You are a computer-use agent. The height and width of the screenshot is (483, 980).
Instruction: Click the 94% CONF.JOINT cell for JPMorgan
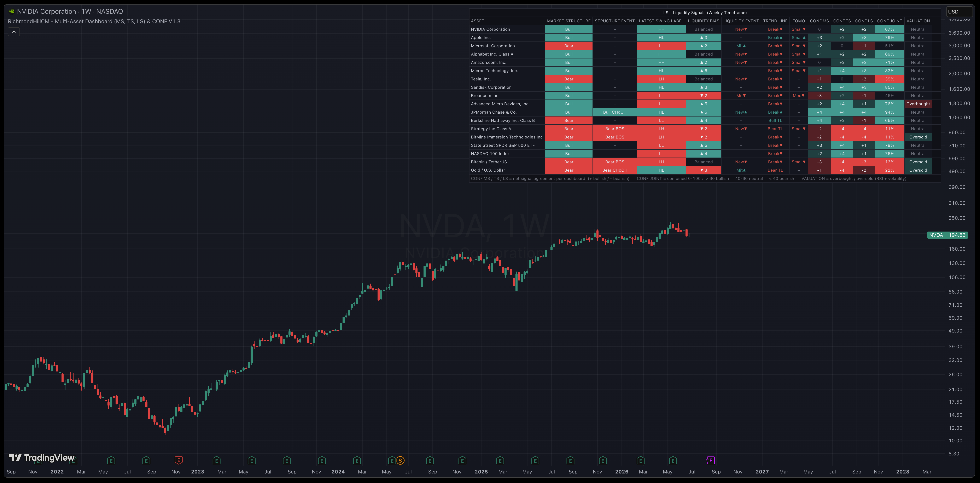pyautogui.click(x=889, y=112)
